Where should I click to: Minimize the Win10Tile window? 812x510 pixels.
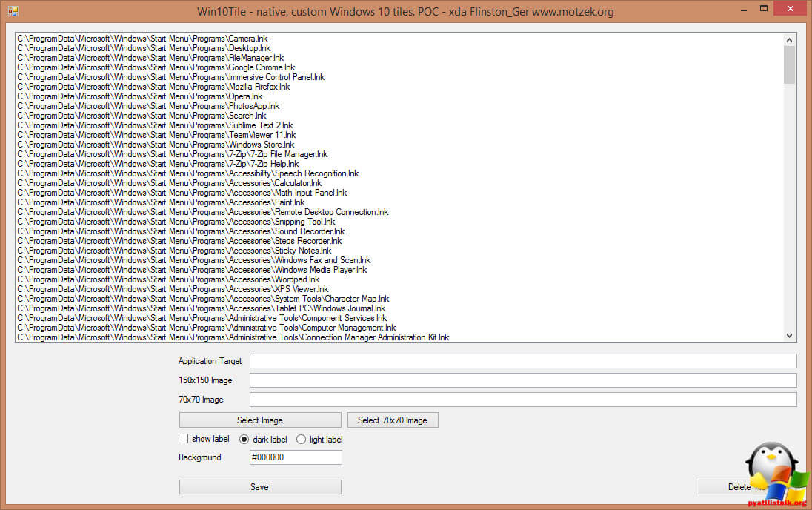(x=744, y=10)
